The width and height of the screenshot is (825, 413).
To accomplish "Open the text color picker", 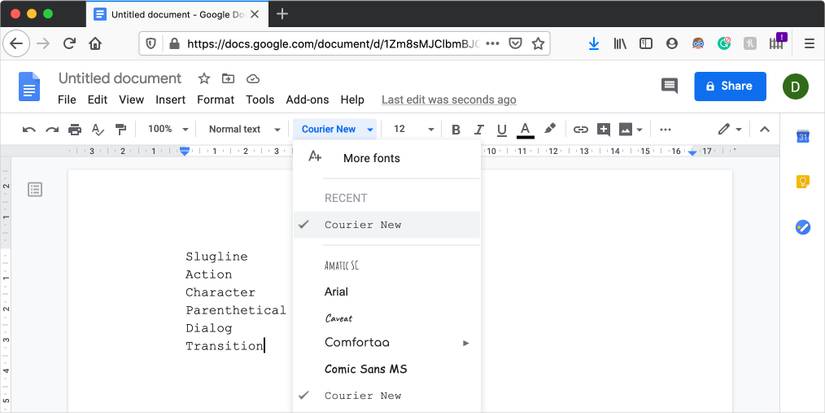I will (525, 129).
